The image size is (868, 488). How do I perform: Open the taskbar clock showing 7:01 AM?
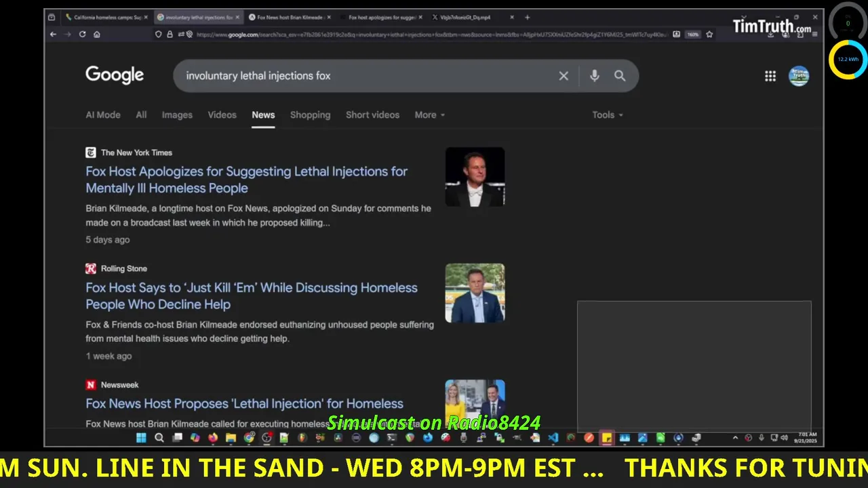click(807, 438)
